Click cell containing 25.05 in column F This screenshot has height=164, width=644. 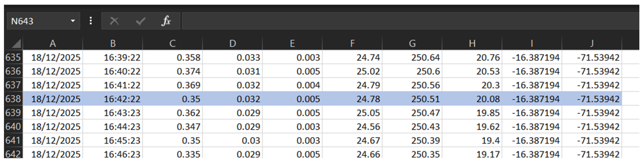pyautogui.click(x=352, y=113)
